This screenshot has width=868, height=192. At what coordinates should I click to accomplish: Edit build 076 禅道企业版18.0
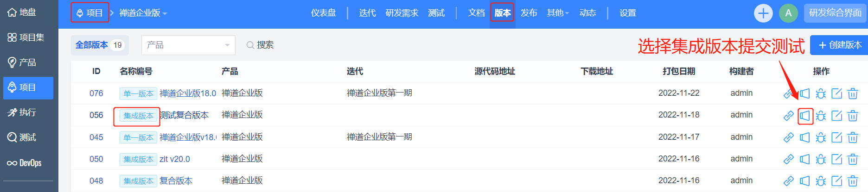(x=837, y=93)
